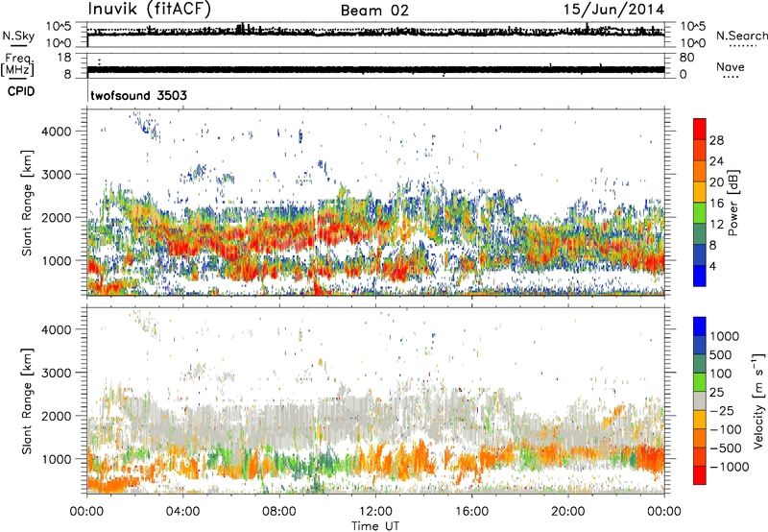768x532 pixels.
Task: Click the 04:00 time tick label
Action: [x=182, y=512]
